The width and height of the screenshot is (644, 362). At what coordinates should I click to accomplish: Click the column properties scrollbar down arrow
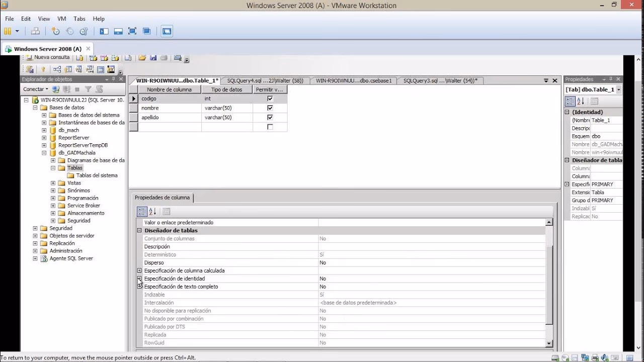(x=549, y=343)
